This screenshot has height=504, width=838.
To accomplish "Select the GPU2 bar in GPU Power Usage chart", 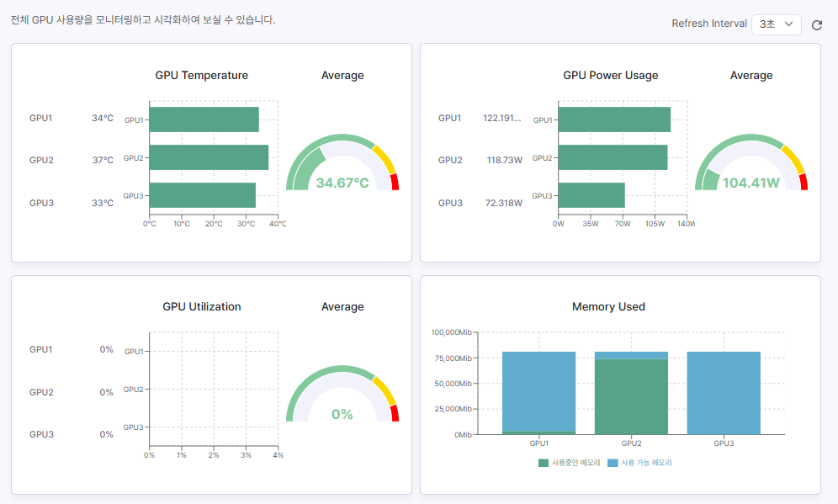I will click(x=613, y=157).
